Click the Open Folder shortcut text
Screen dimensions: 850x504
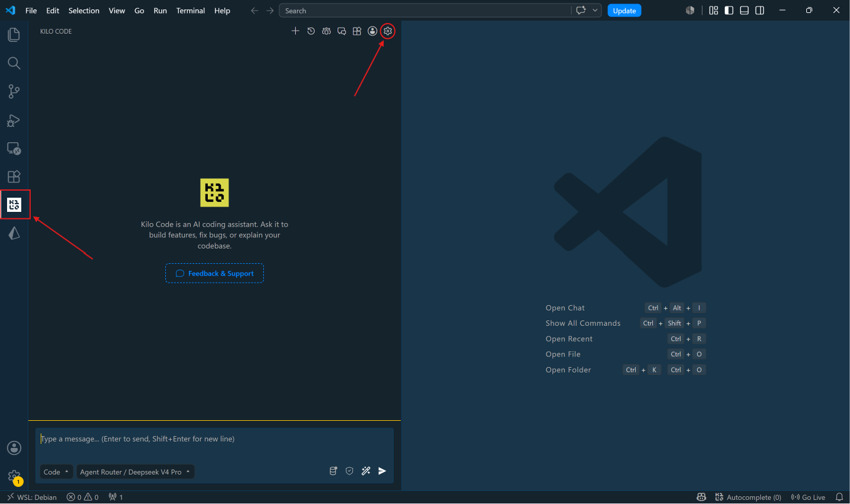(x=568, y=370)
